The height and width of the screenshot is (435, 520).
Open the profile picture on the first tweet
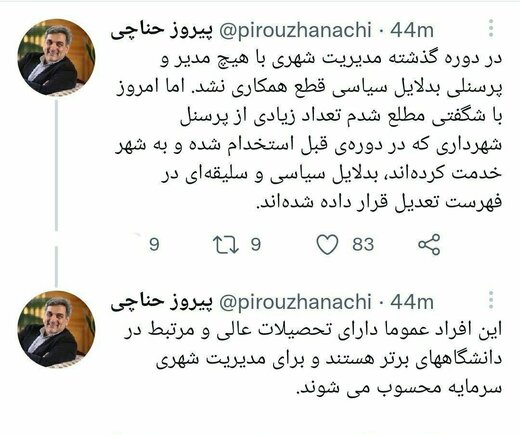click(x=56, y=57)
